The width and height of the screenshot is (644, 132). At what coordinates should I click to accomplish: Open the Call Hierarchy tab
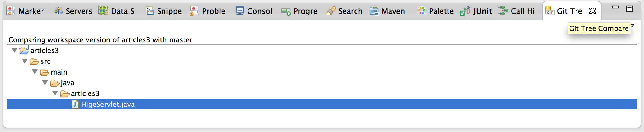coord(517,11)
